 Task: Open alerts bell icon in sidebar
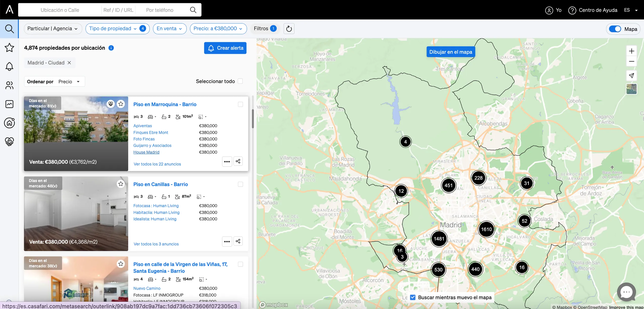9,66
